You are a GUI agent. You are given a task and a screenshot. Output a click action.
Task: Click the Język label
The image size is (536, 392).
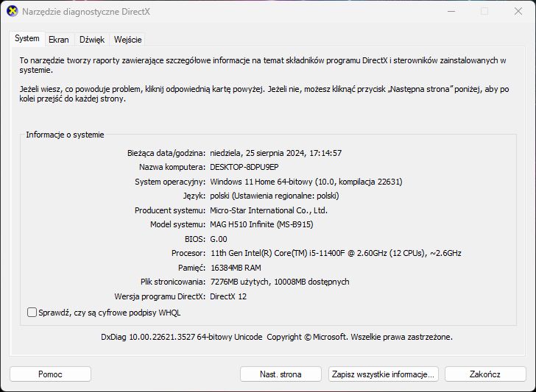click(194, 196)
